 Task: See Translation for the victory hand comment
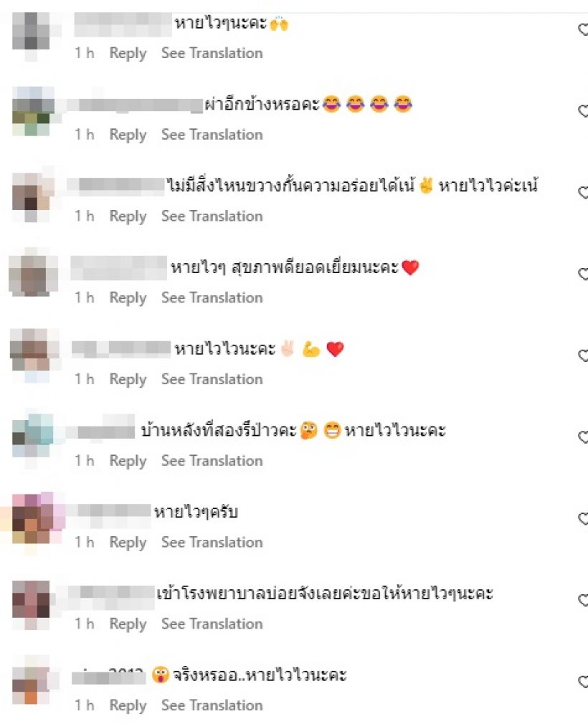(x=212, y=216)
